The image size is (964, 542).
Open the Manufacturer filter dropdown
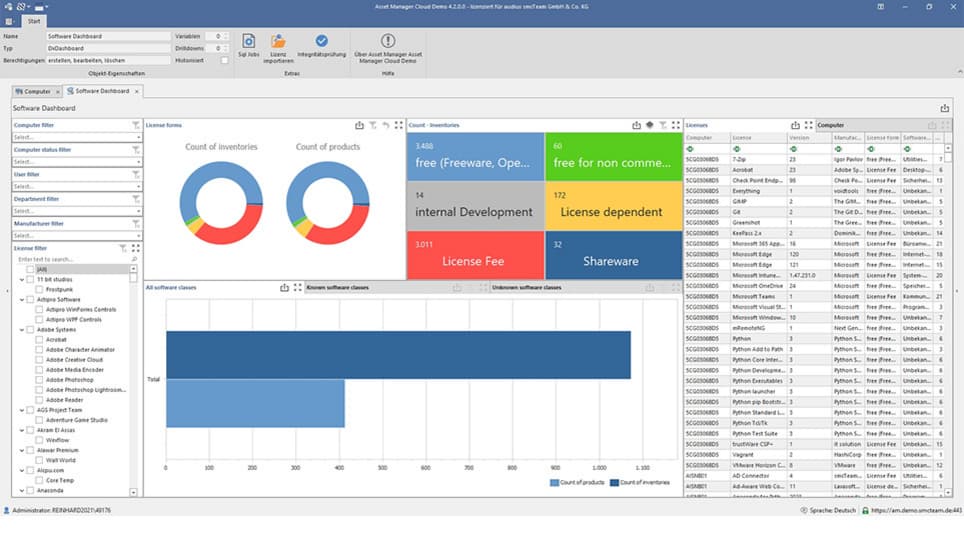[139, 235]
